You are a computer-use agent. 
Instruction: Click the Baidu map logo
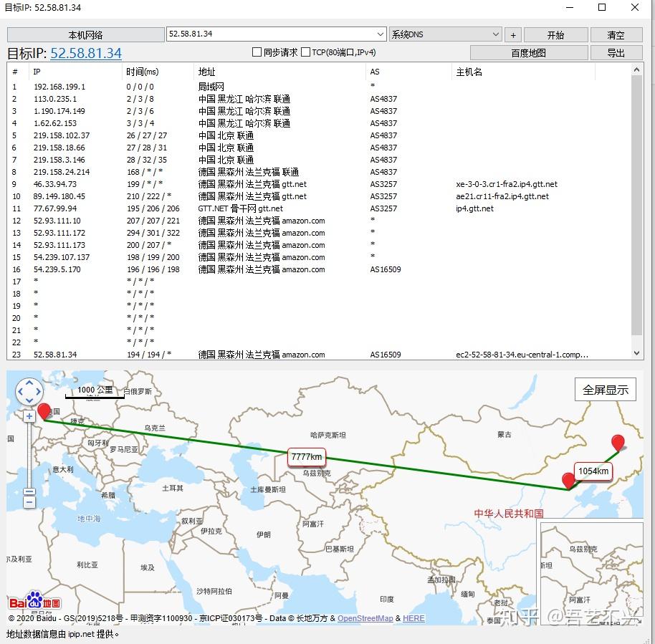point(34,602)
